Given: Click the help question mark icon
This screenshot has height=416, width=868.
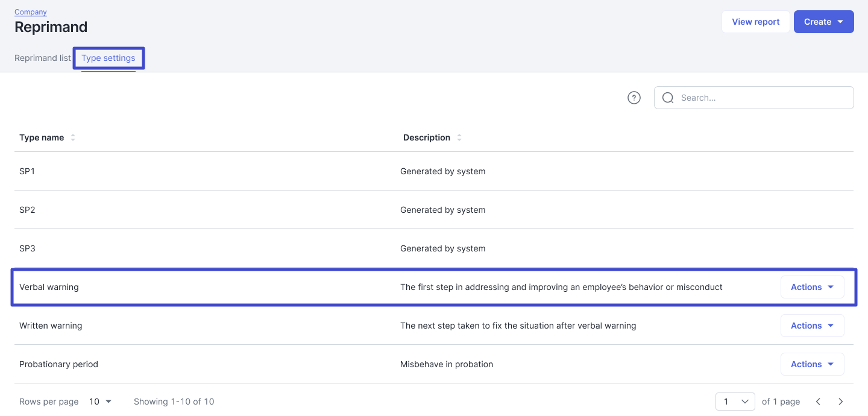Looking at the screenshot, I should [634, 98].
